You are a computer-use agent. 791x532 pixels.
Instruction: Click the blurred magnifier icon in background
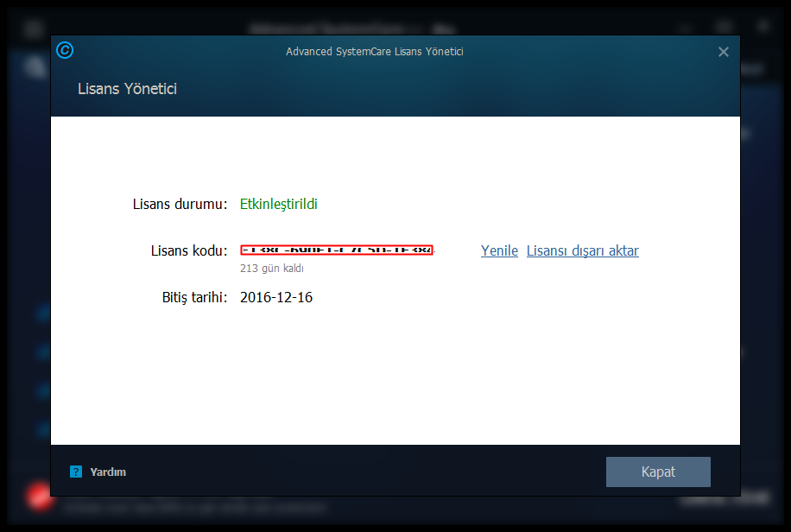pyautogui.click(x=35, y=67)
